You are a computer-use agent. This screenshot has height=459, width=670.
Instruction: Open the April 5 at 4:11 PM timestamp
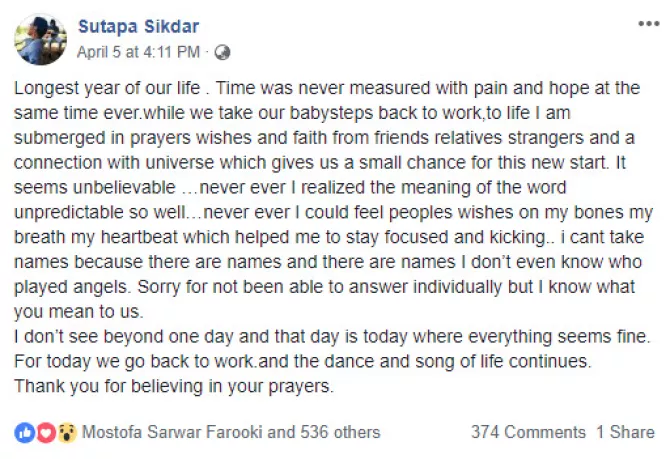coord(142,50)
